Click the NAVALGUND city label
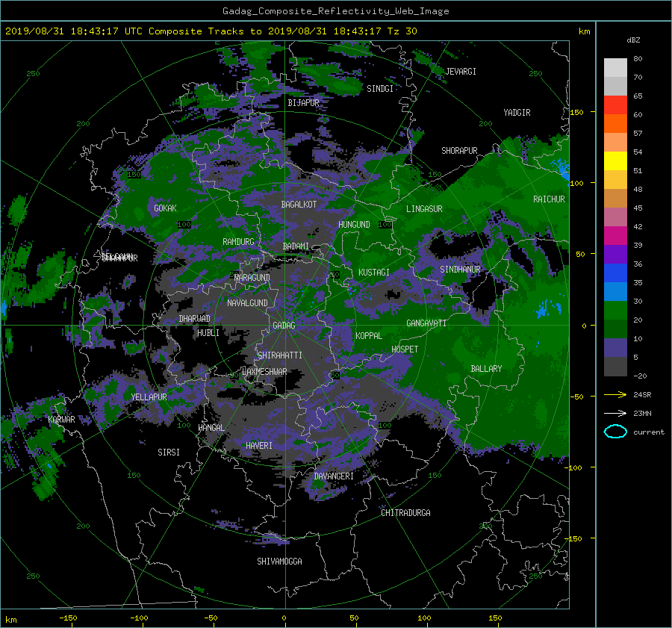This screenshot has height=628, width=672. (x=247, y=302)
